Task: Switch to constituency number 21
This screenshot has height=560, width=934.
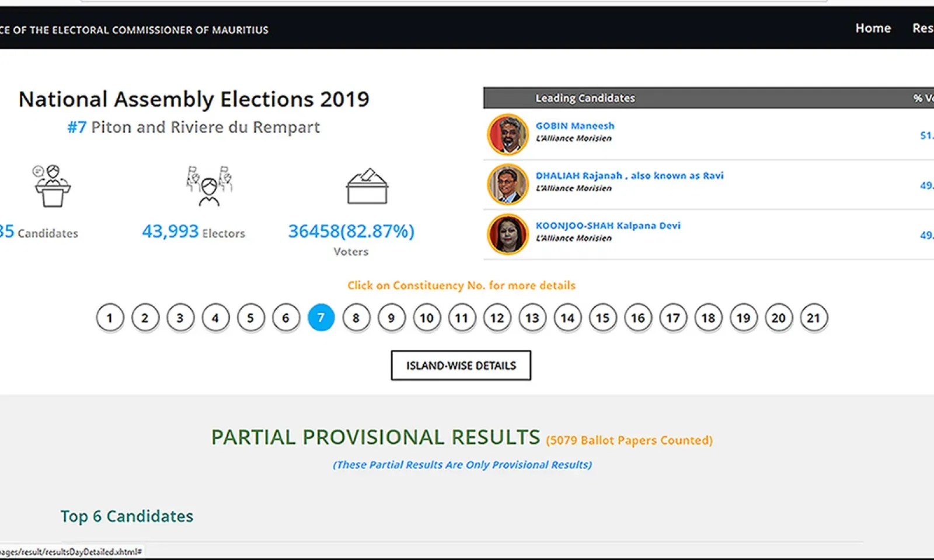Action: point(813,318)
